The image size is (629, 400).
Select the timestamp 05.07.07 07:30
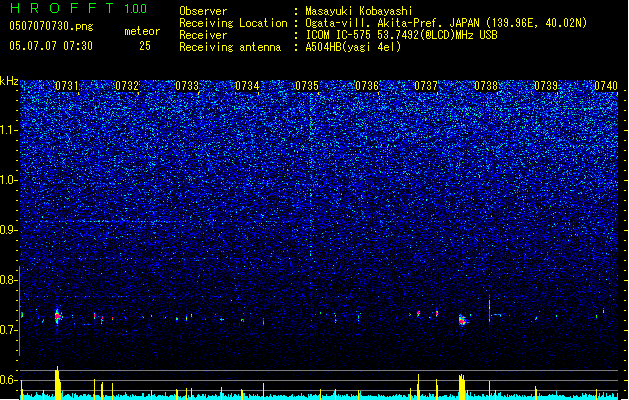[x=51, y=46]
